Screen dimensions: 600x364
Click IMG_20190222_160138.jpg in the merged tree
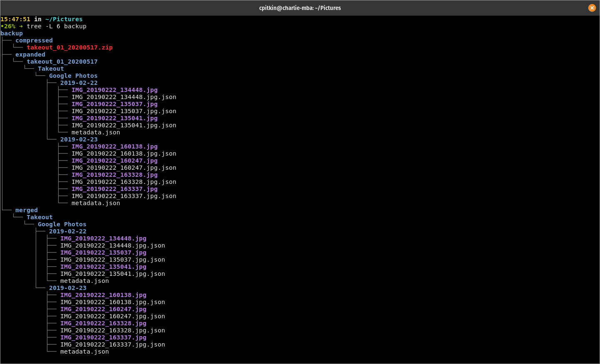click(x=103, y=295)
